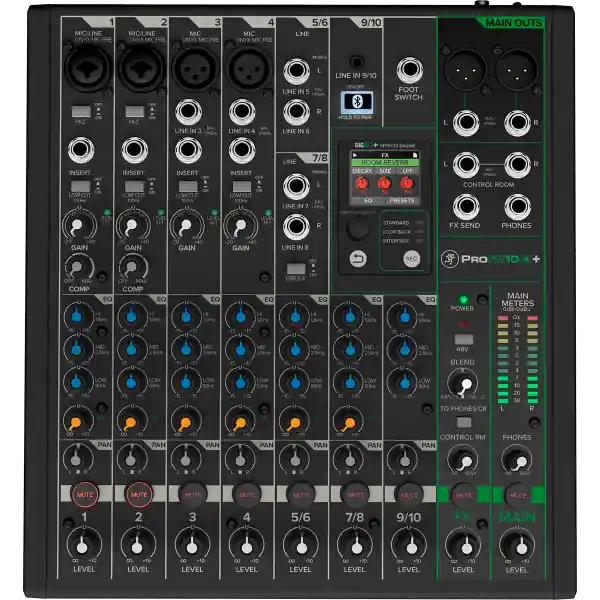600x600 pixels.
Task: Adjust the PHONES volume knob
Action: tap(517, 459)
